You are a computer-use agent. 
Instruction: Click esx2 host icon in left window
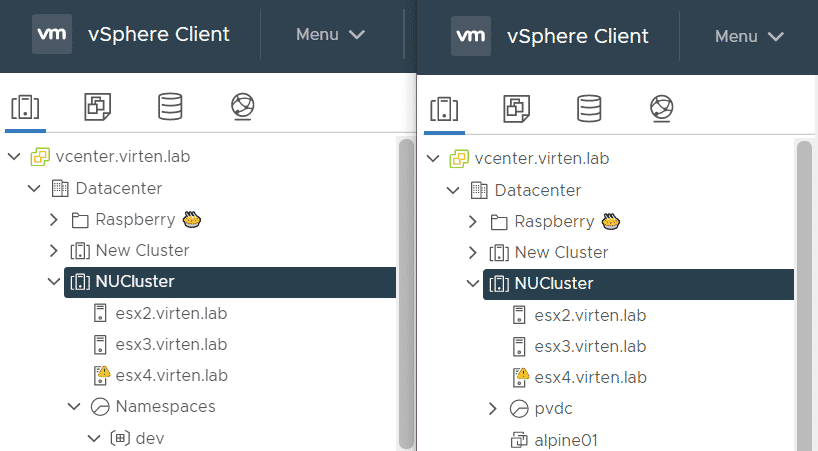click(100, 313)
